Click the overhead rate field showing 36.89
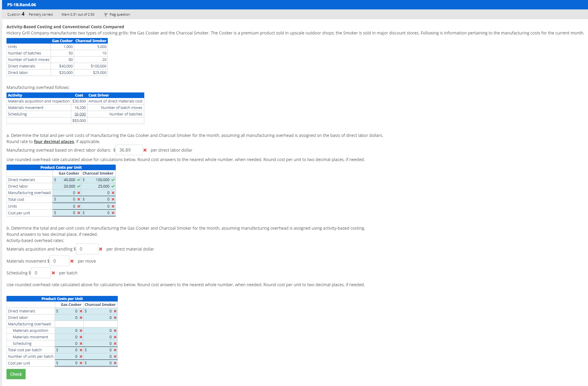Screen dimensions: 588x386 129,150
